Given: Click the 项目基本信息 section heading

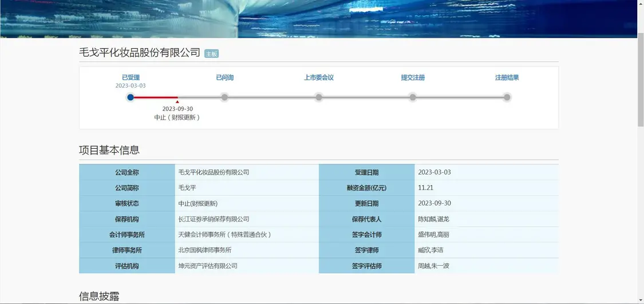Looking at the screenshot, I should click(109, 150).
